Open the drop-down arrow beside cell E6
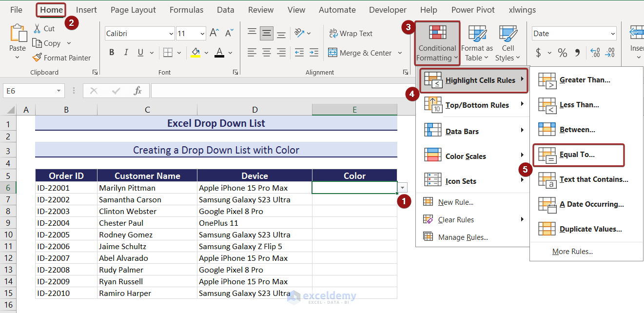644x313 pixels. point(403,188)
